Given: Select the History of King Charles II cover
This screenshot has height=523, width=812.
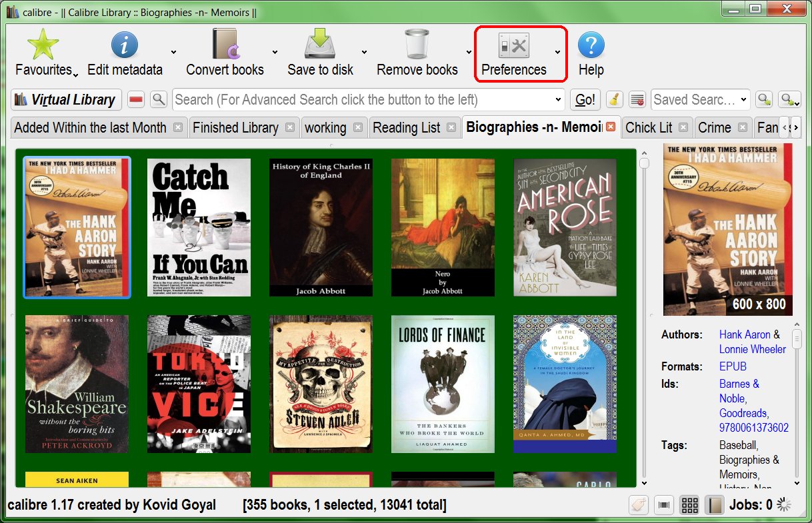Looking at the screenshot, I should pyautogui.click(x=321, y=227).
